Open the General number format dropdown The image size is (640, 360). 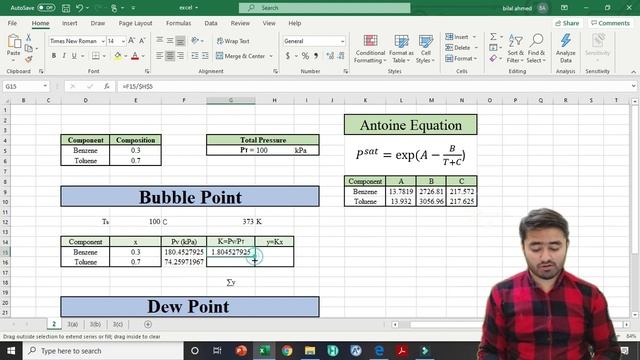click(x=342, y=41)
